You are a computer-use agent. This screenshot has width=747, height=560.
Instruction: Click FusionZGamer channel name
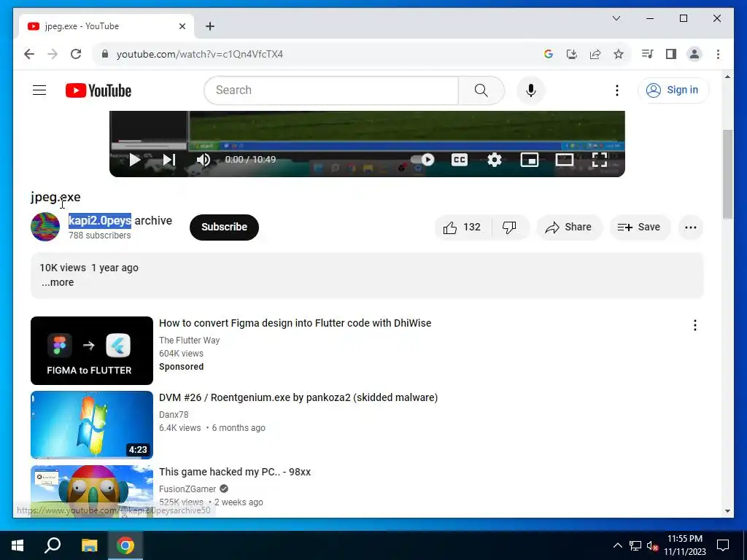pos(187,489)
